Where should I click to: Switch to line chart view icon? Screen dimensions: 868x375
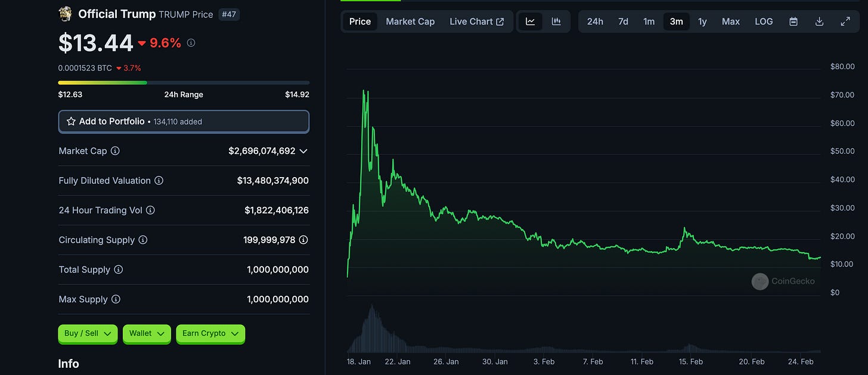(x=530, y=21)
